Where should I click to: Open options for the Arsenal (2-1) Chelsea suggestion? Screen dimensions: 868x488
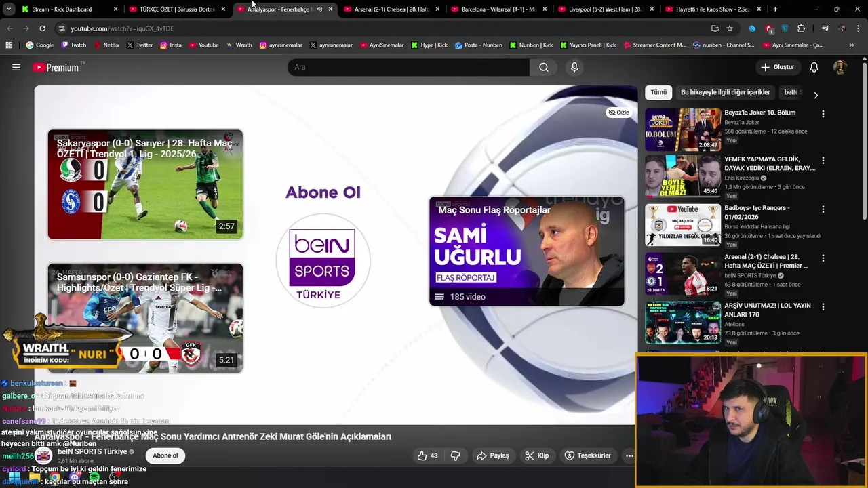[x=823, y=258]
